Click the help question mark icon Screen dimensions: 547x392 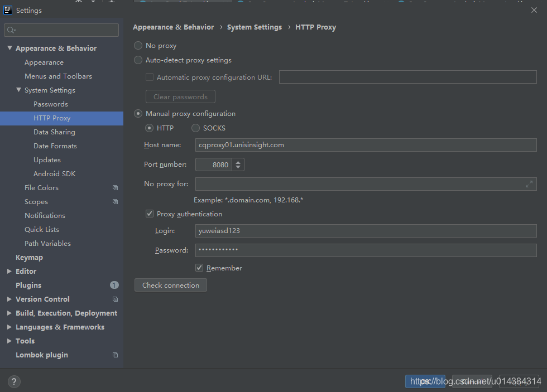point(14,381)
